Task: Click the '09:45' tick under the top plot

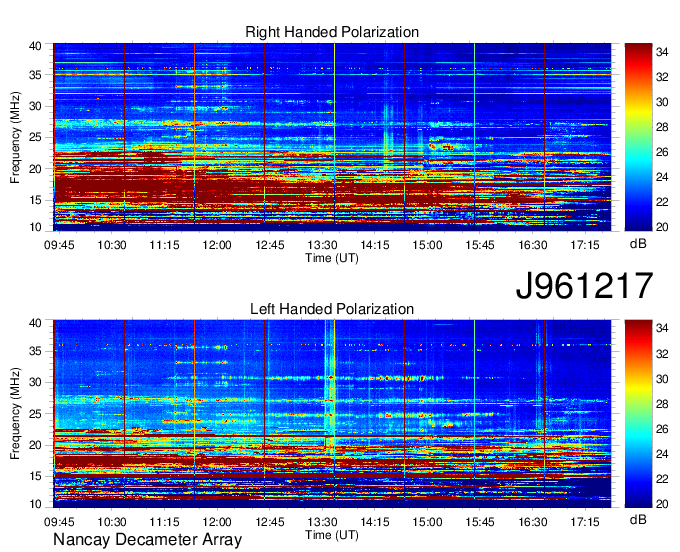Action: [59, 245]
